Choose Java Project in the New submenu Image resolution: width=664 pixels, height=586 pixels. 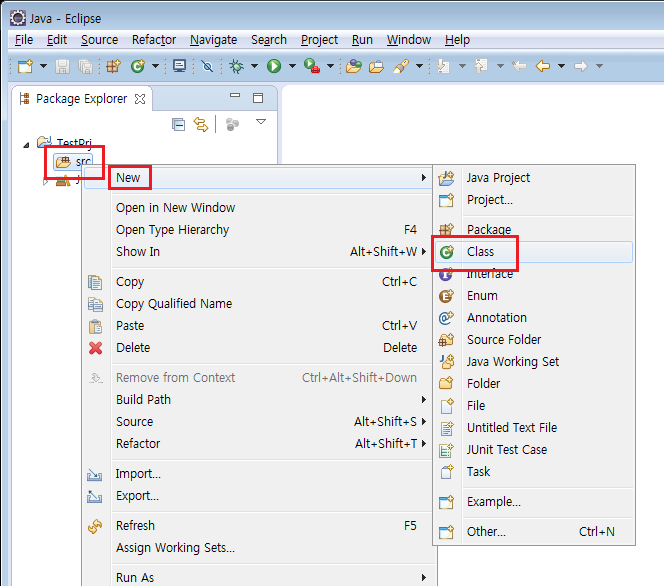(534, 178)
